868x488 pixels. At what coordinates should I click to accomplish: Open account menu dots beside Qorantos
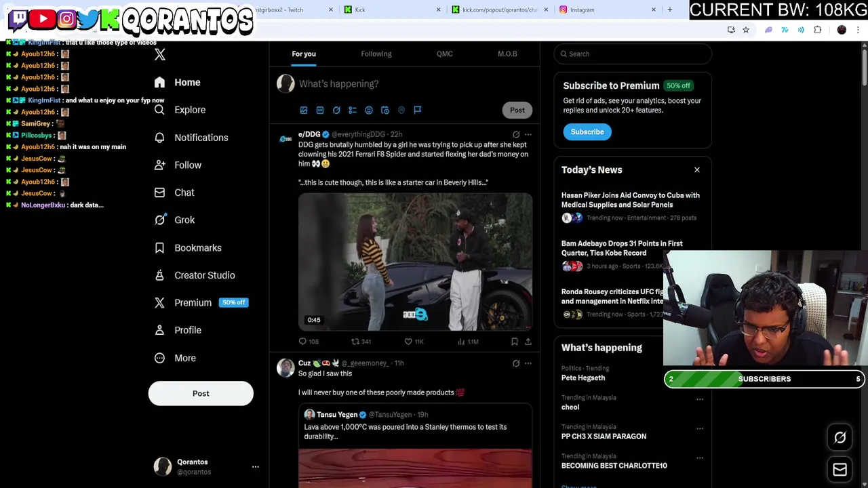[x=256, y=466]
